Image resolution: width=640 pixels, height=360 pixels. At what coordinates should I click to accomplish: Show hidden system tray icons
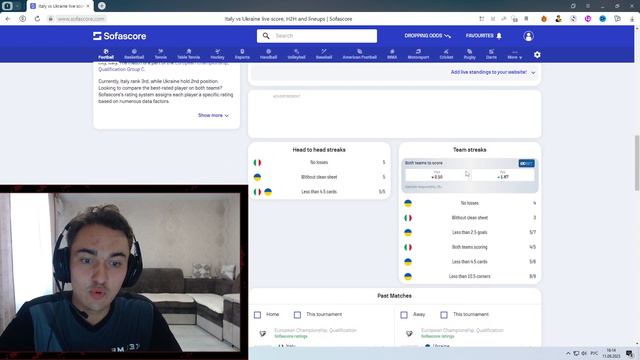coord(568,353)
